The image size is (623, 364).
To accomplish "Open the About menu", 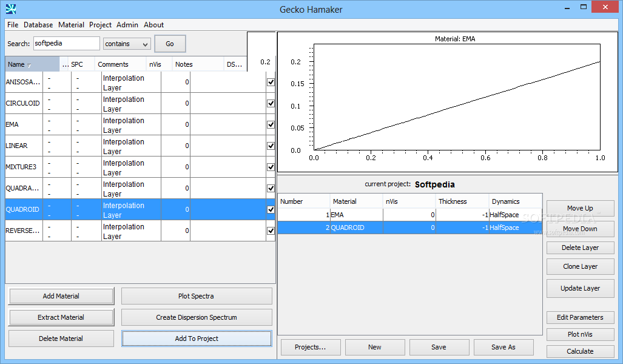I will click(153, 25).
